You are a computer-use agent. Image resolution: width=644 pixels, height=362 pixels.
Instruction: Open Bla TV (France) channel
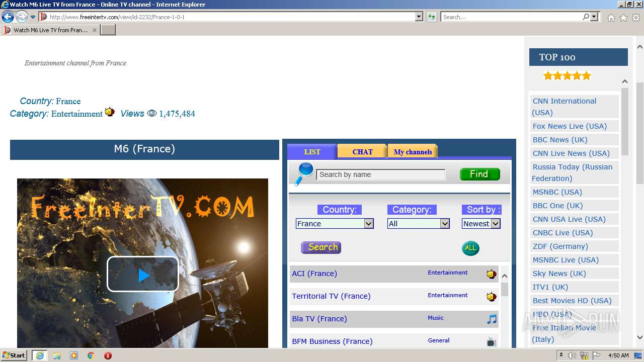(319, 319)
